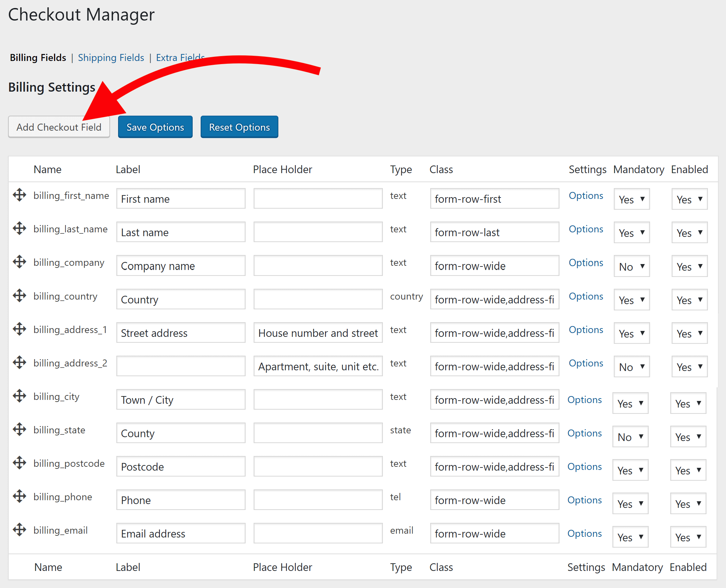The width and height of the screenshot is (726, 588).
Task: Open the Enabled dropdown for billing_email
Action: coord(688,537)
